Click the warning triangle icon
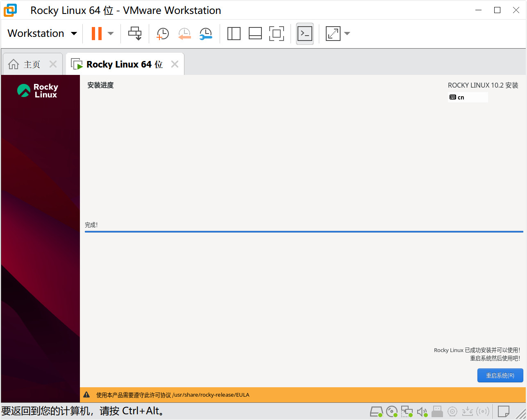 point(86,395)
